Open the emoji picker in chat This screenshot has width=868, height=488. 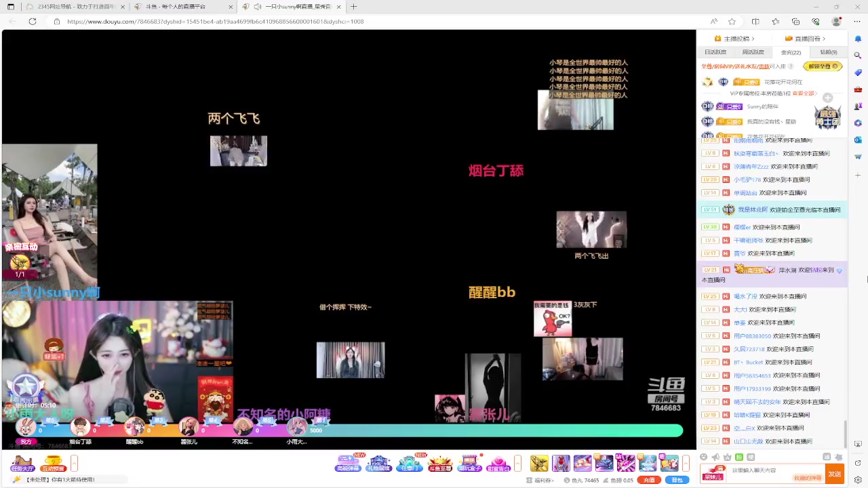point(703,457)
